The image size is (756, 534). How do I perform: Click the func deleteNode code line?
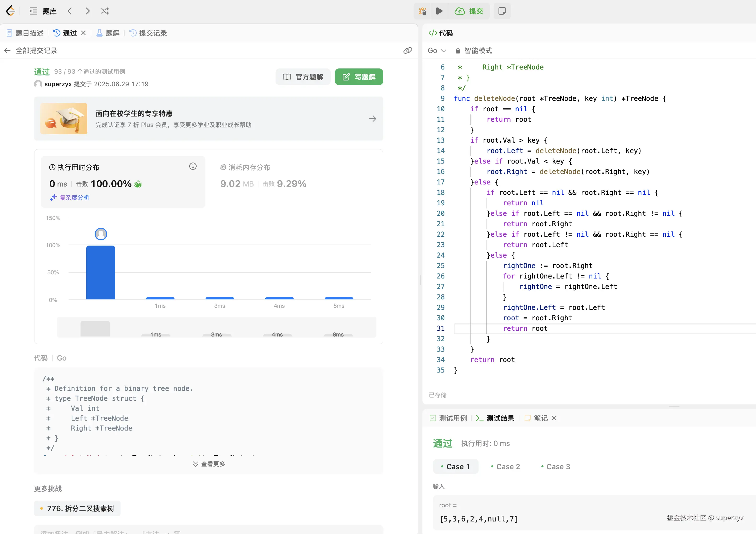coord(560,98)
